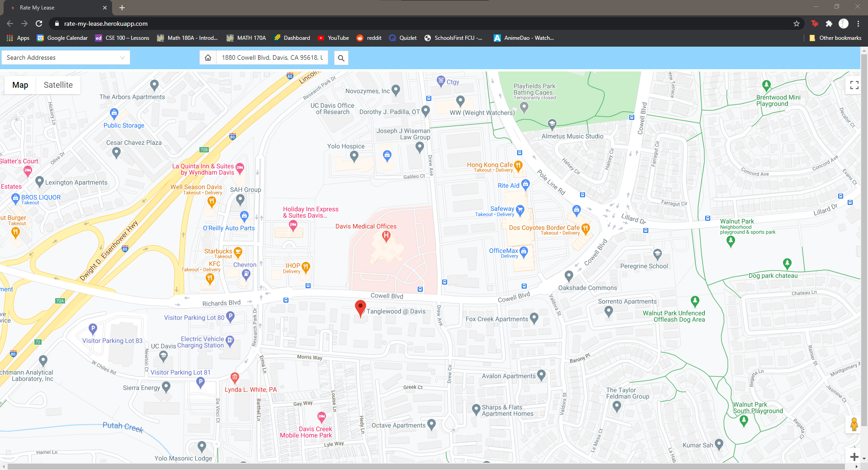The width and height of the screenshot is (868, 470).
Task: Bookmark this page with star icon
Action: [797, 24]
